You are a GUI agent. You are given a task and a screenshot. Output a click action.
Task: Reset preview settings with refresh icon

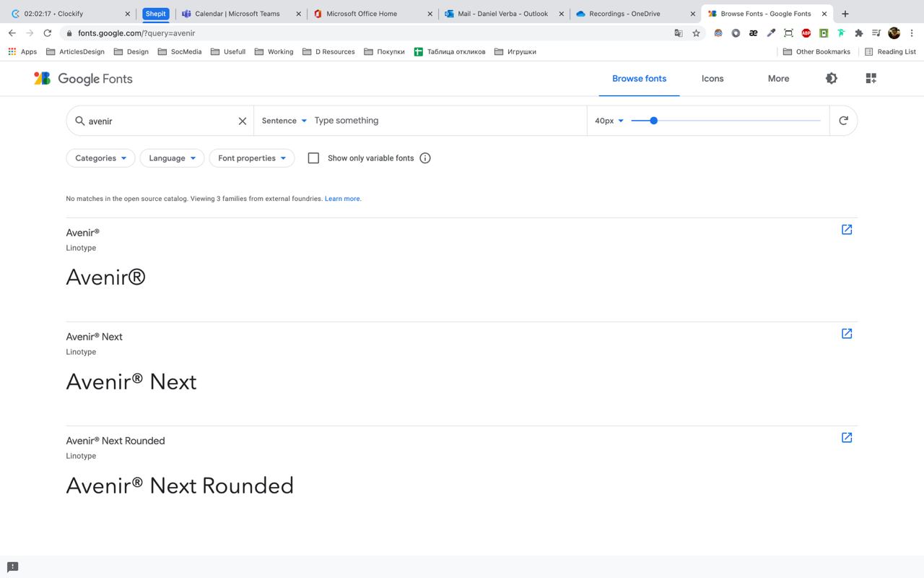[x=843, y=121]
